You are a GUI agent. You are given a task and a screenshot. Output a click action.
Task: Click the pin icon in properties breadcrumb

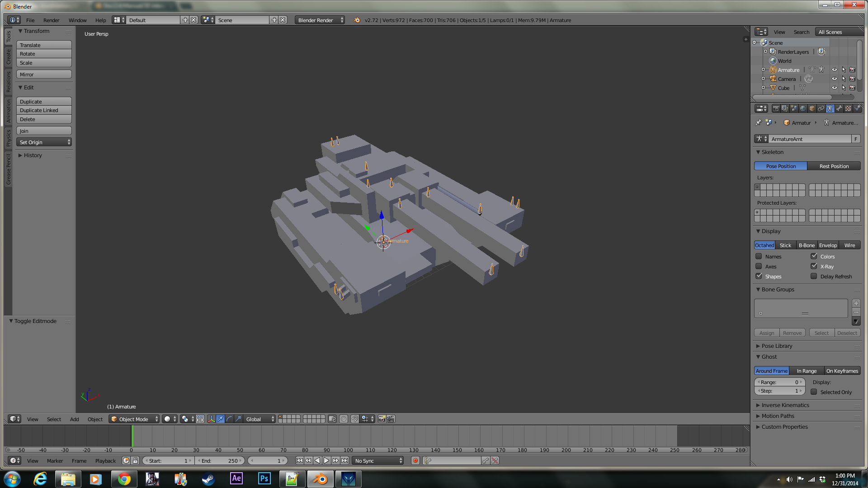[759, 122]
